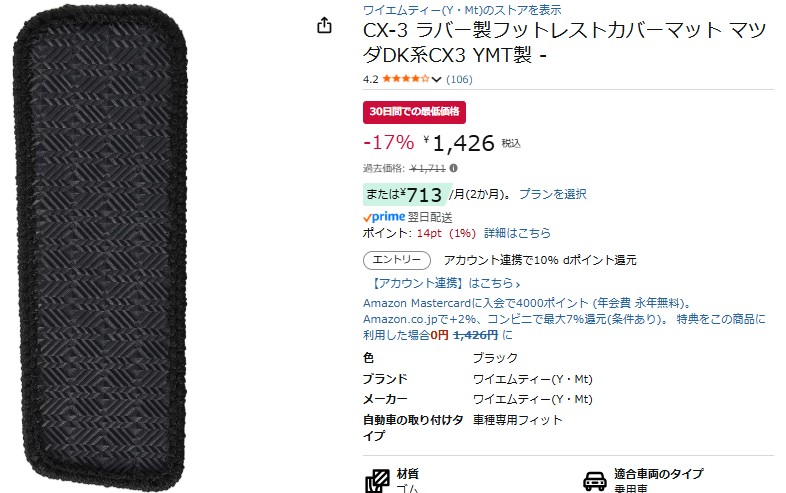
Task: Click the 30日間での最低価格 badge
Action: point(414,112)
